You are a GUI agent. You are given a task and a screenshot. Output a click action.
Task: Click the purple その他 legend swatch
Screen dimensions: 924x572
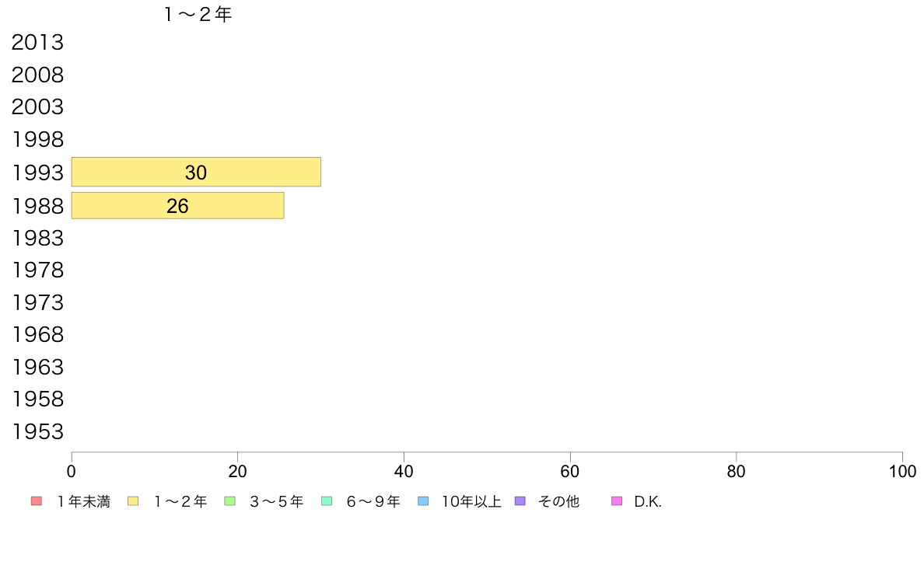point(520,501)
